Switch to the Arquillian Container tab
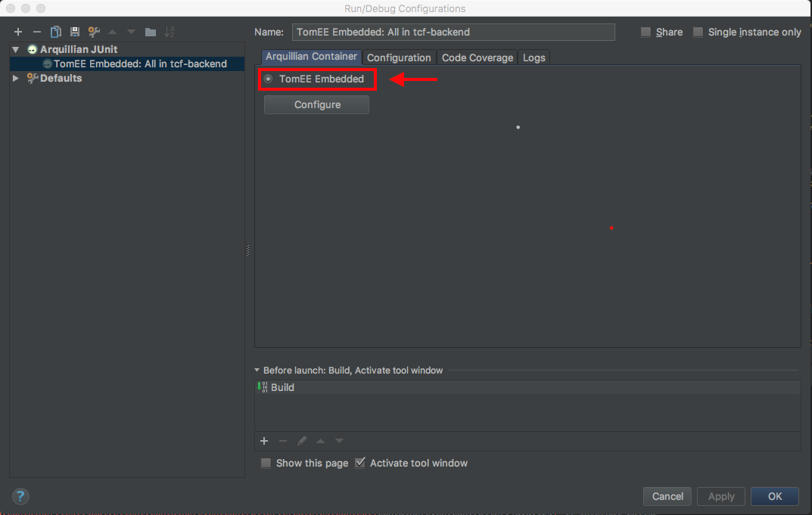This screenshot has width=812, height=515. pyautogui.click(x=311, y=57)
